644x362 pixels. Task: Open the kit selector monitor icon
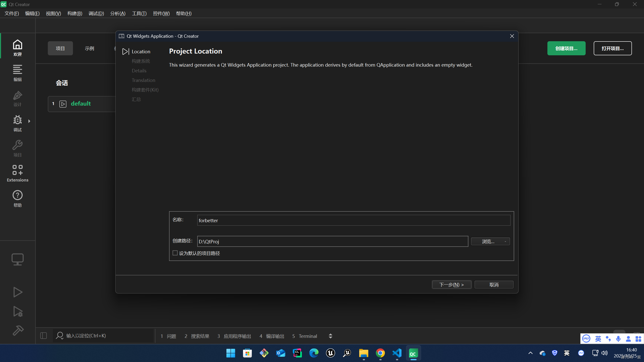pyautogui.click(x=18, y=259)
